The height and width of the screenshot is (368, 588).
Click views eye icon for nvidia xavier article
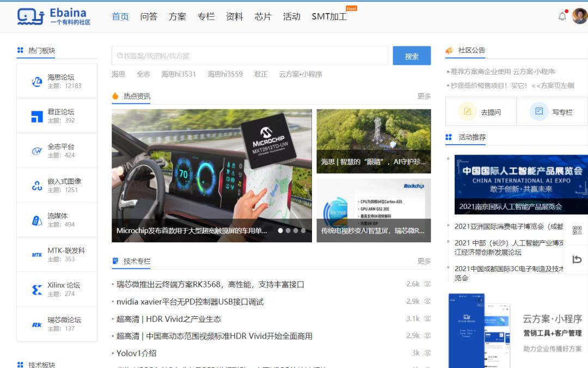427,301
